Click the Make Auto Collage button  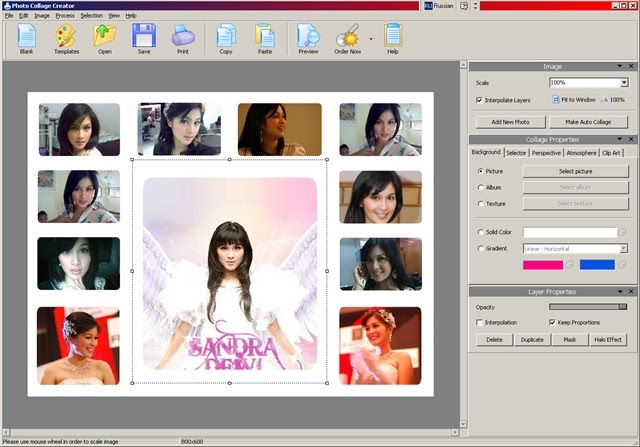tap(588, 122)
